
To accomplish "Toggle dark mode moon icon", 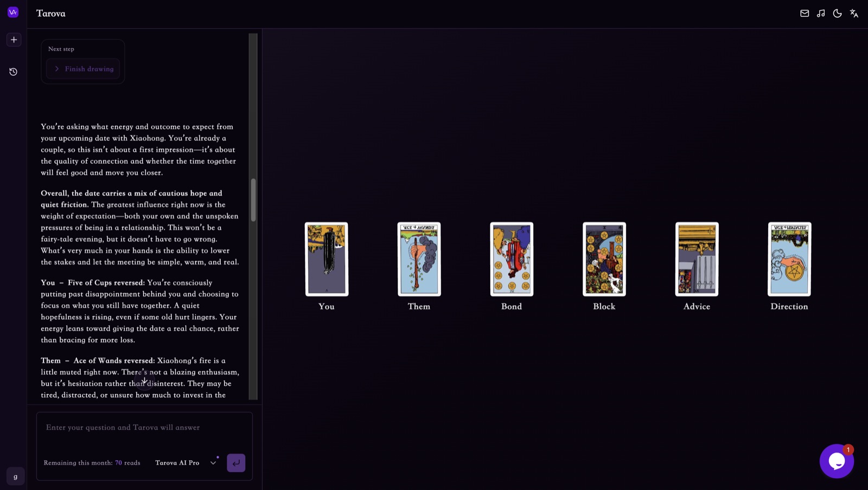I will pyautogui.click(x=837, y=14).
